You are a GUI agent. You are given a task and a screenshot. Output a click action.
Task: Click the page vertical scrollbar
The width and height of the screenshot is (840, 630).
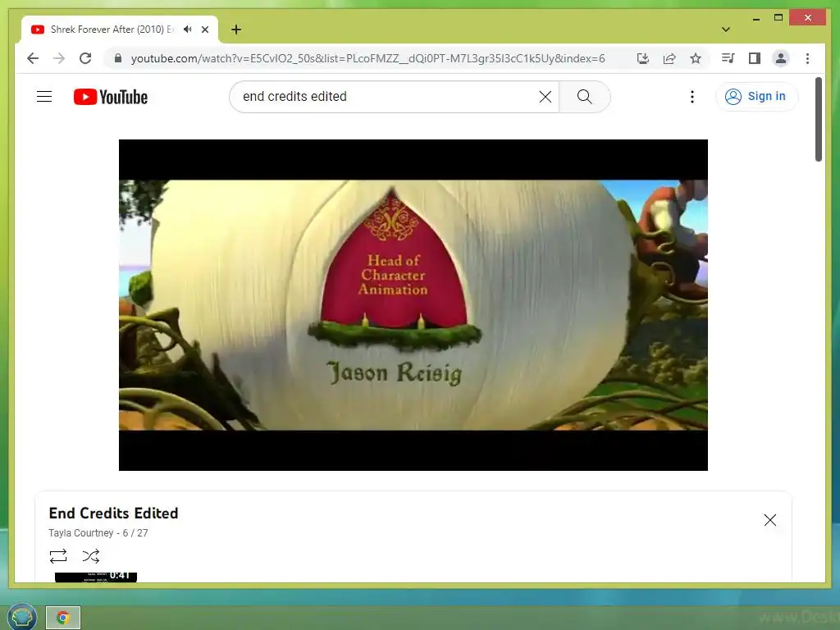818,119
